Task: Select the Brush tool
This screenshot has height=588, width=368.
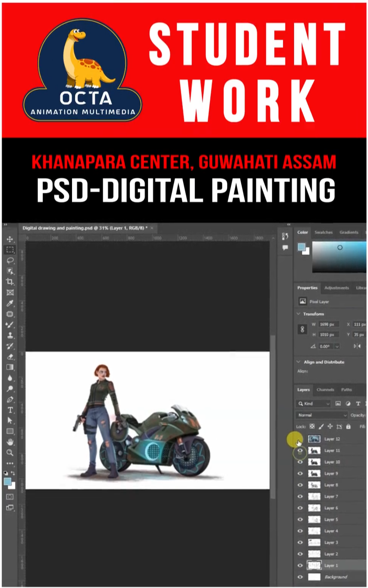Action: click(10, 325)
